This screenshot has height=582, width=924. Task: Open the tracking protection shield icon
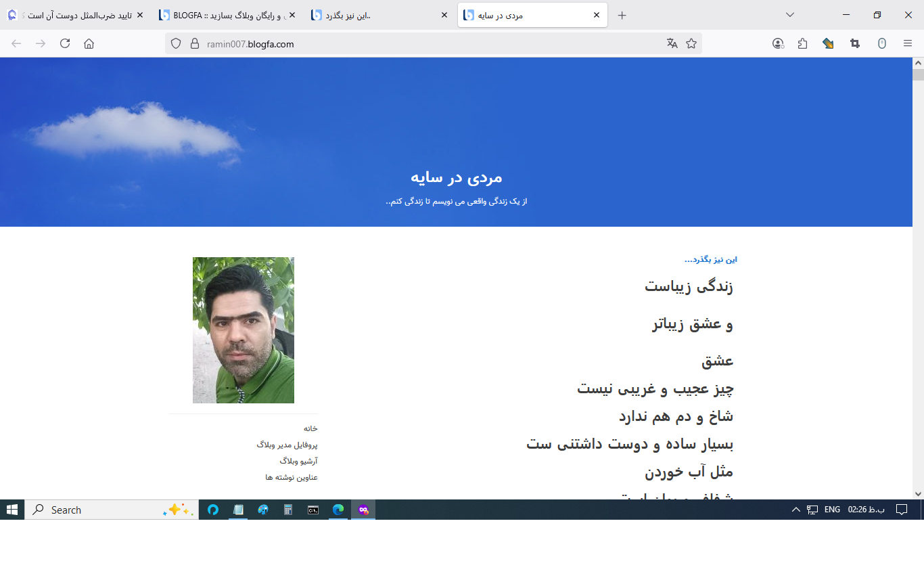pyautogui.click(x=176, y=43)
